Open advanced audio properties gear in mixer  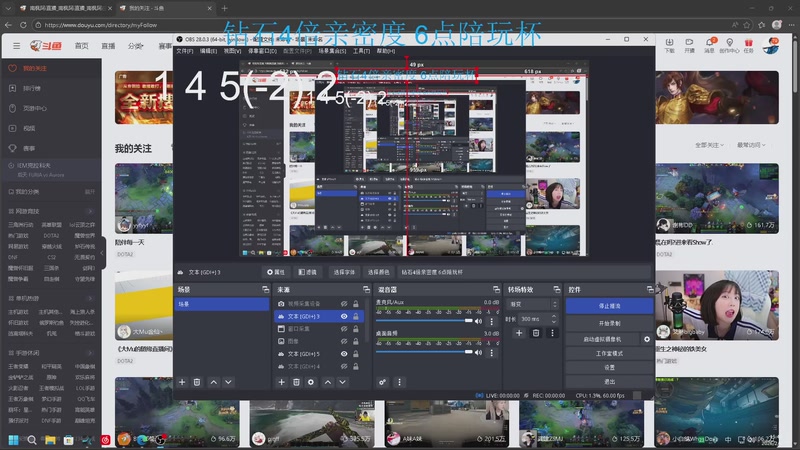(383, 382)
